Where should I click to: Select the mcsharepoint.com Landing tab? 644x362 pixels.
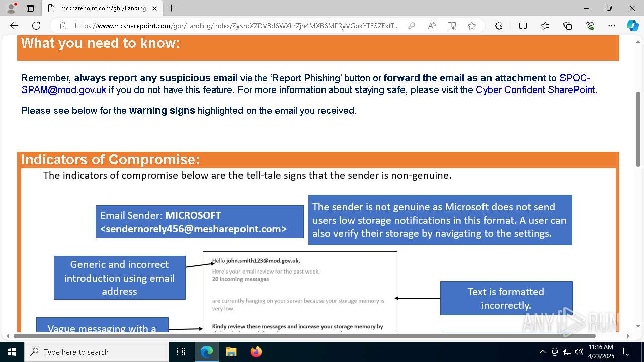[x=103, y=8]
